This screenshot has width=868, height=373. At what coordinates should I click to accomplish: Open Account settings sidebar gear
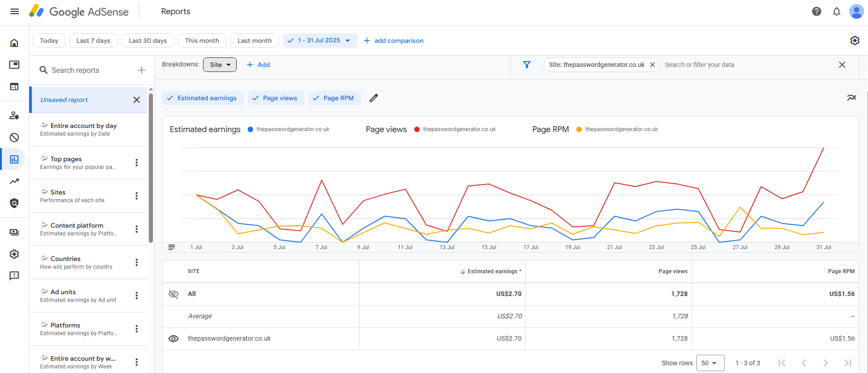tap(14, 254)
